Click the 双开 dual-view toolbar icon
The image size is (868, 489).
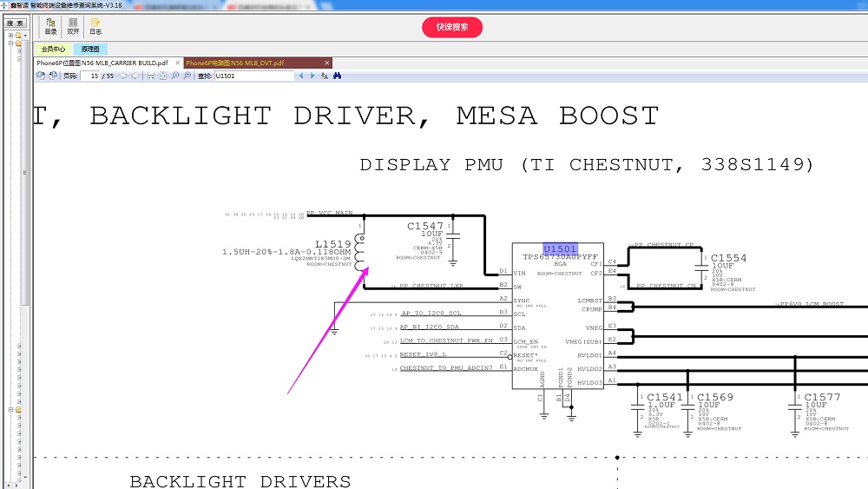[x=73, y=26]
